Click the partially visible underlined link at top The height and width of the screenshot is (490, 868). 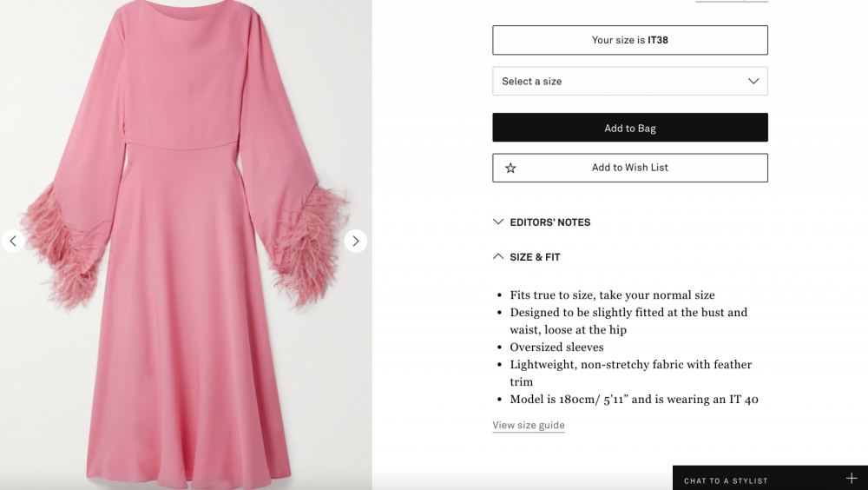pyautogui.click(x=732, y=1)
